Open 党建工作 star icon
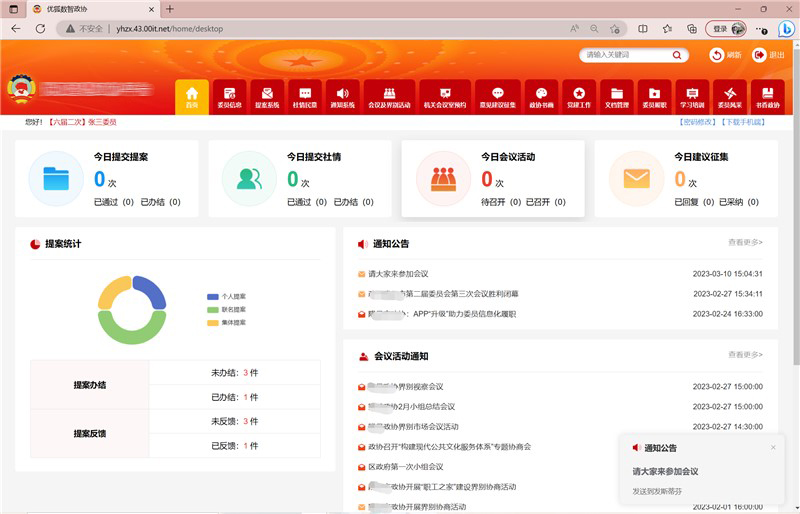 click(x=579, y=95)
